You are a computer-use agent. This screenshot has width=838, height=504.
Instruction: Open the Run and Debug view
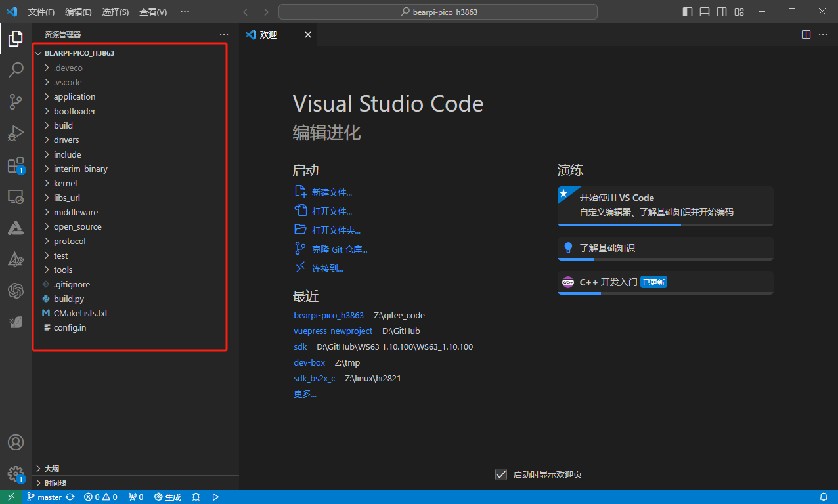(x=16, y=133)
